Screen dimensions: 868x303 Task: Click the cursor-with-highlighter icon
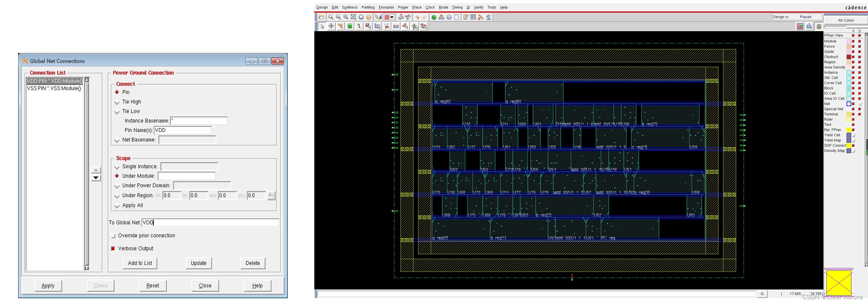(x=378, y=17)
